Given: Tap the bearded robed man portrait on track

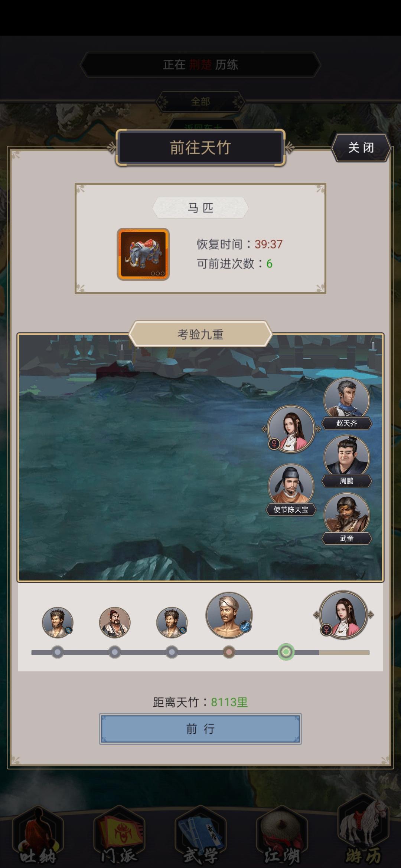Looking at the screenshot, I should [x=115, y=622].
